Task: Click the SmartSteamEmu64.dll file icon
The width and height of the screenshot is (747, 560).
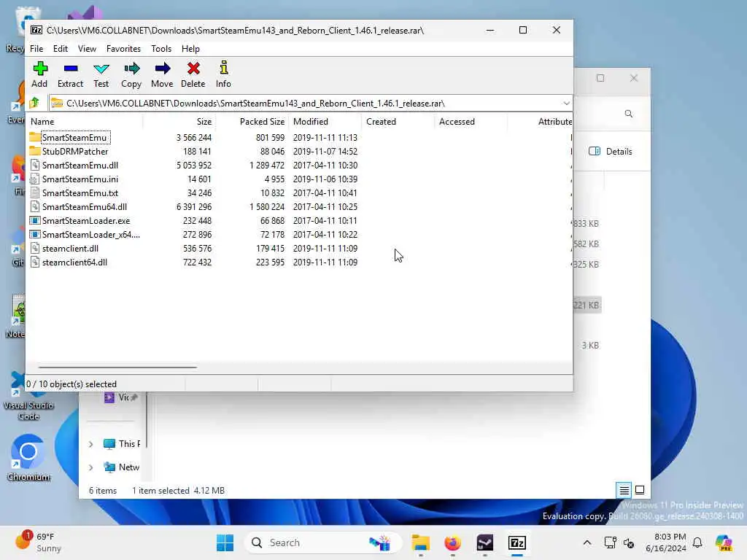Action: 35,206
